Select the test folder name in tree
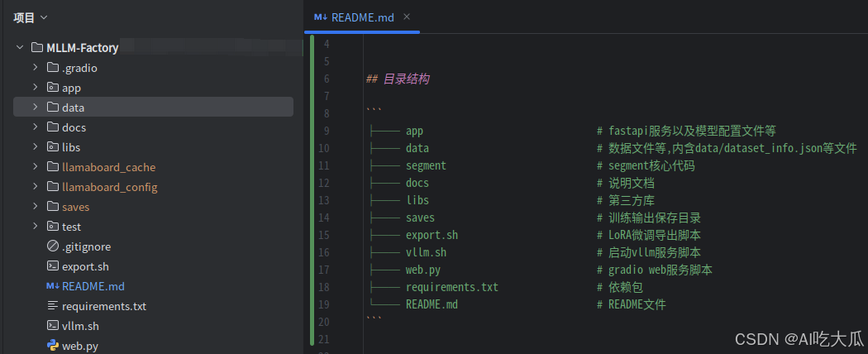This screenshot has width=868, height=354. point(71,227)
